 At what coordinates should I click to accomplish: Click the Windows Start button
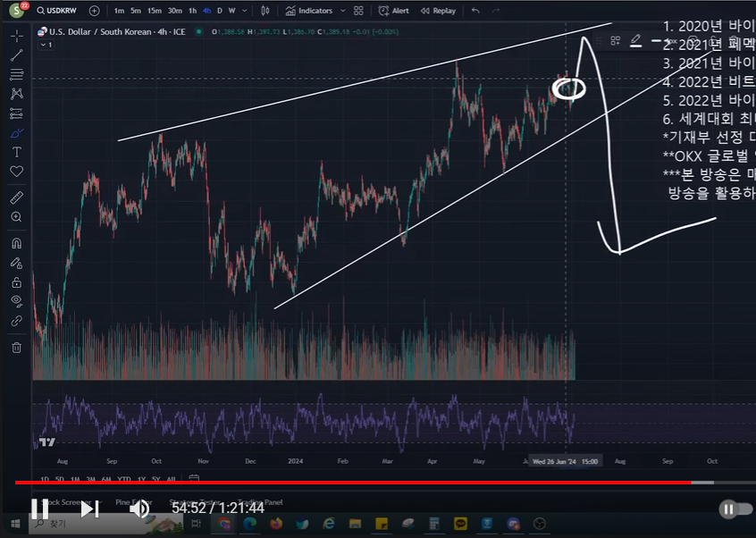pos(15,524)
